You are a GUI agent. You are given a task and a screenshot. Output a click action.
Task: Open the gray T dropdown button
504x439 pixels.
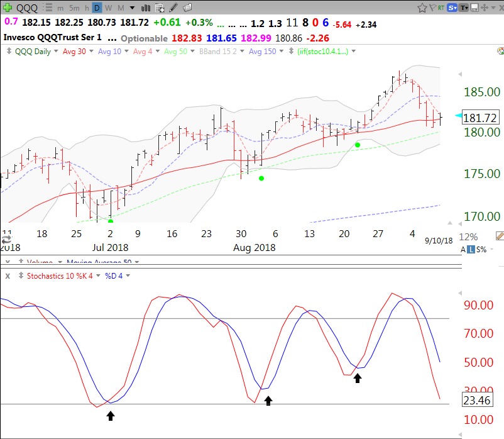464,8
